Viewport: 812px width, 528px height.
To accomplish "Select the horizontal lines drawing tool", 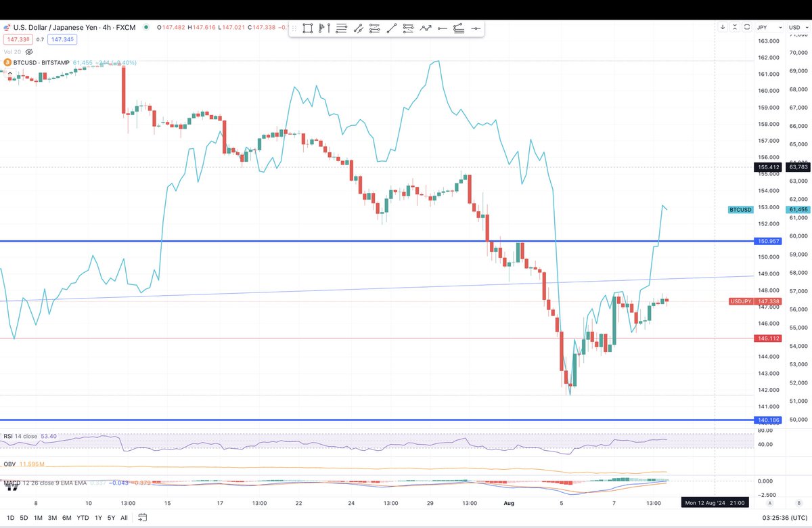I will tap(341, 28).
